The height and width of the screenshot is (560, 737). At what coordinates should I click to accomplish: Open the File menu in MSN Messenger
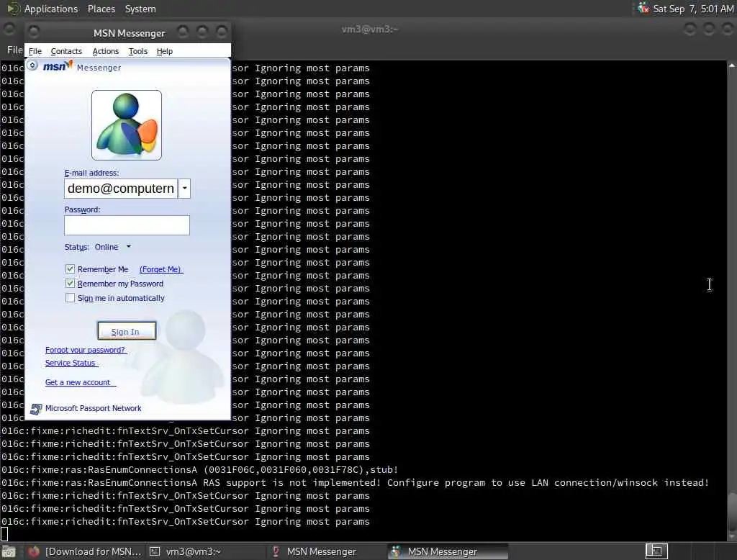click(35, 51)
